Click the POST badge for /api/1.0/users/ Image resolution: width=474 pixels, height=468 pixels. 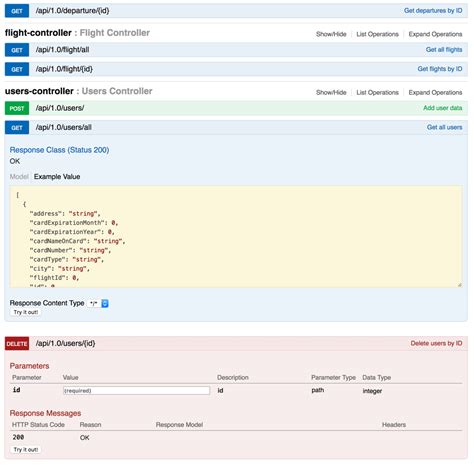(17, 108)
